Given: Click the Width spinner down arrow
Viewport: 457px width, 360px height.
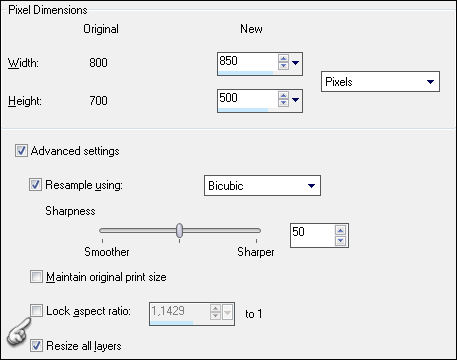Looking at the screenshot, I should point(283,66).
